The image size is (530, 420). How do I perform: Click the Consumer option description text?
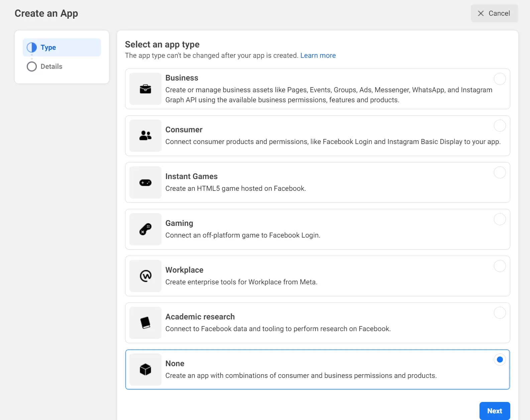(x=333, y=142)
